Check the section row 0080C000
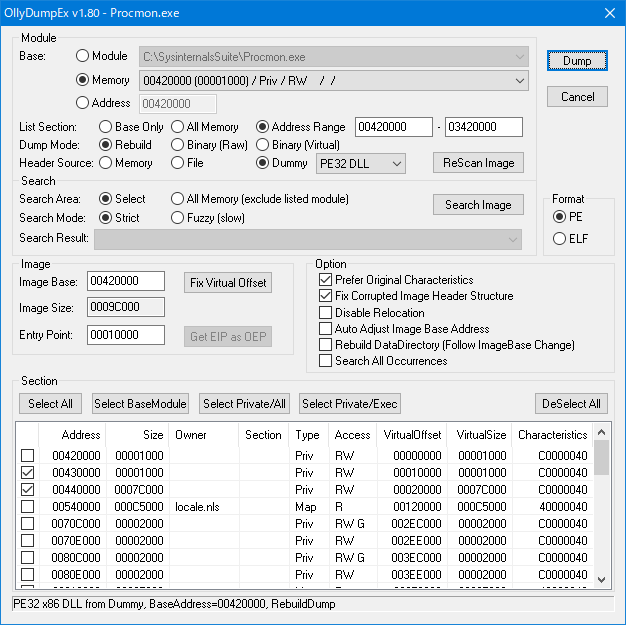This screenshot has width=626, height=625. [28, 558]
